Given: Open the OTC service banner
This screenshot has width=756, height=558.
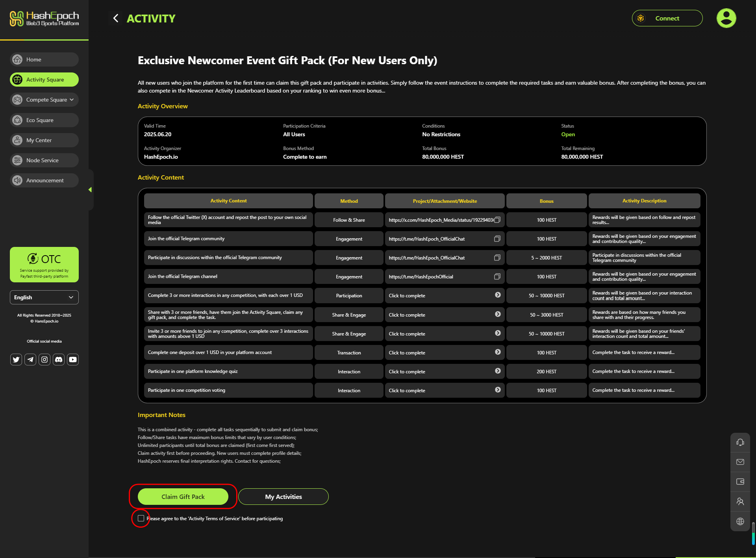Looking at the screenshot, I should click(44, 265).
